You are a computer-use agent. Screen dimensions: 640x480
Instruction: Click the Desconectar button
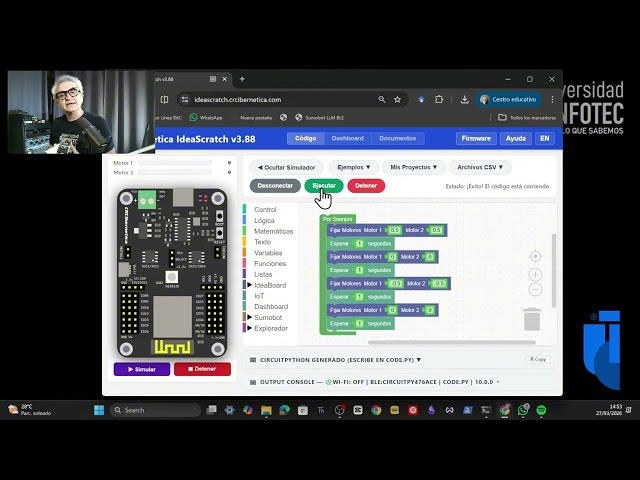pyautogui.click(x=275, y=186)
